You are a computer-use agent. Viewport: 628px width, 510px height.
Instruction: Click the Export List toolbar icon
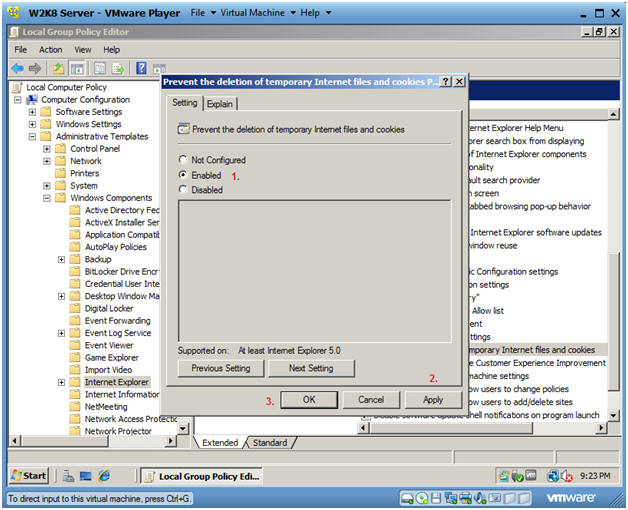pos(118,69)
